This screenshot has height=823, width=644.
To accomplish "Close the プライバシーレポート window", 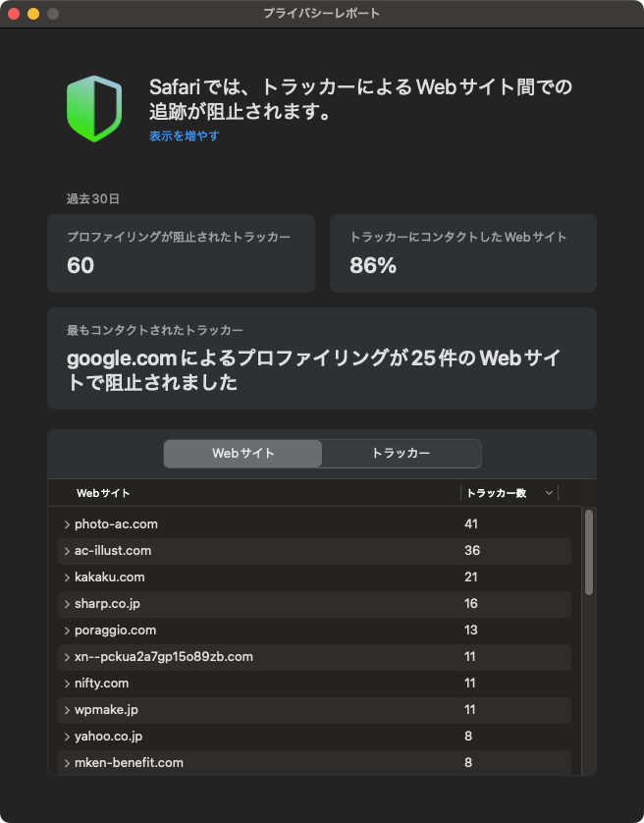I will [x=14, y=14].
